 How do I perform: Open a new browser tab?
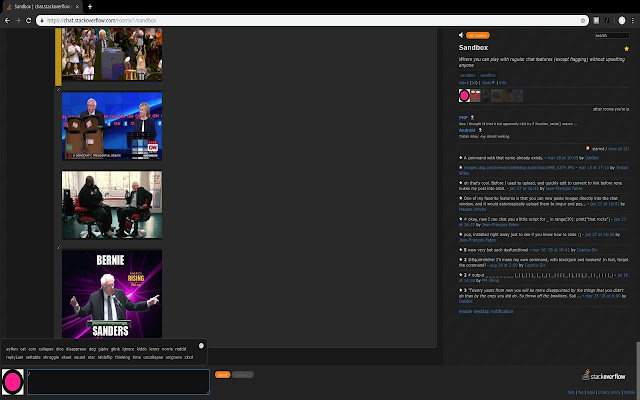pos(90,7)
